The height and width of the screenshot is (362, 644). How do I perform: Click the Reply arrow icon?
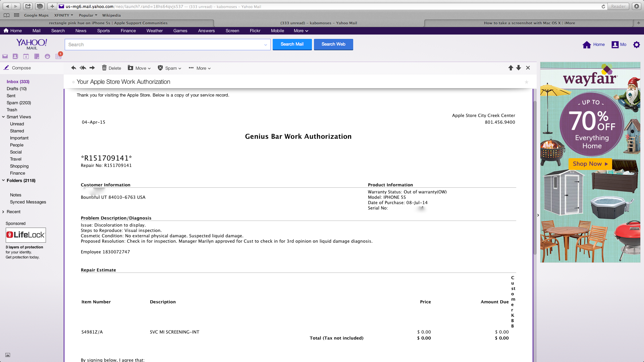[73, 68]
